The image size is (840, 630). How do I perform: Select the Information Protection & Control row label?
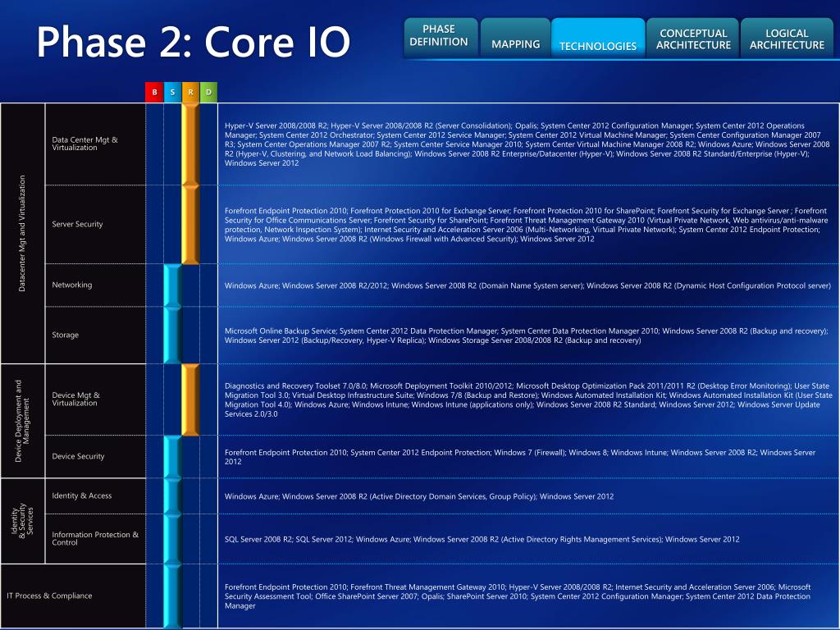pyautogui.click(x=95, y=538)
